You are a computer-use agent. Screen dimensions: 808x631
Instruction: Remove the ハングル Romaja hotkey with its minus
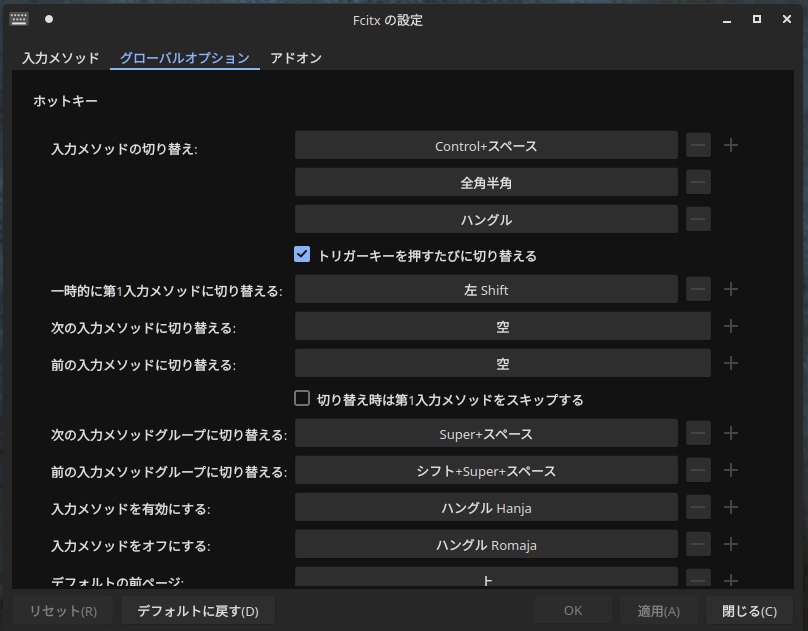pyautogui.click(x=698, y=544)
